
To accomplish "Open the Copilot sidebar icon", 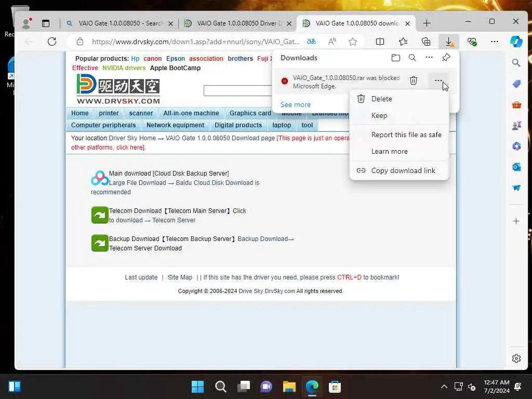I will (x=516, y=42).
